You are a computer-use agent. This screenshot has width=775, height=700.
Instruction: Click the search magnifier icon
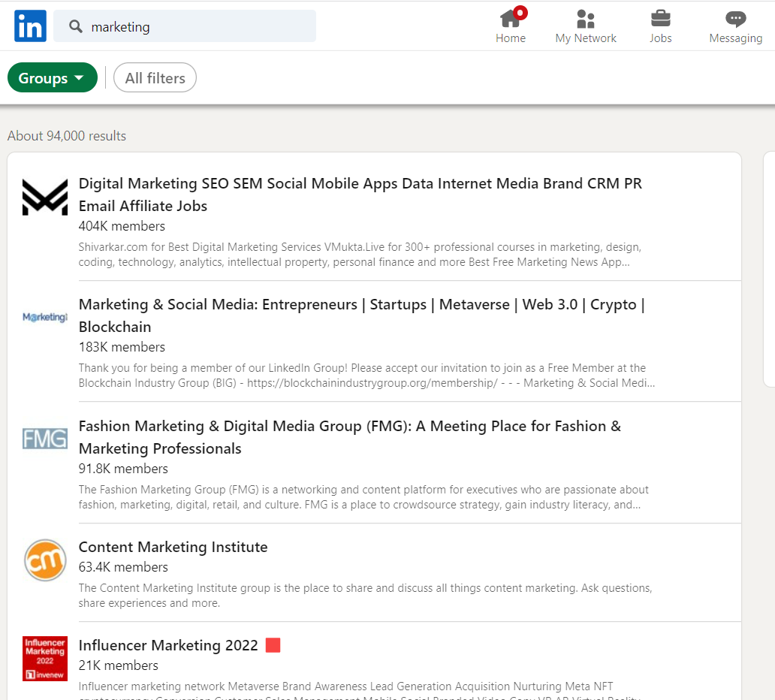coord(75,26)
